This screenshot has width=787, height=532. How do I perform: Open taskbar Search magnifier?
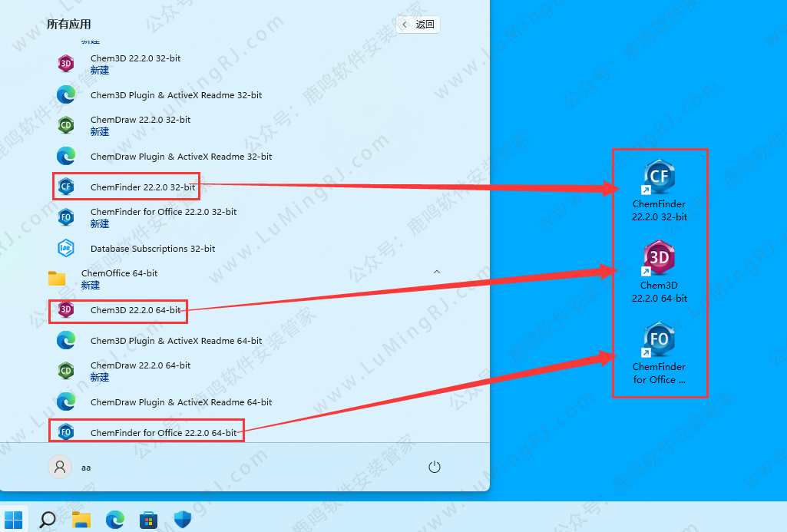pyautogui.click(x=47, y=520)
